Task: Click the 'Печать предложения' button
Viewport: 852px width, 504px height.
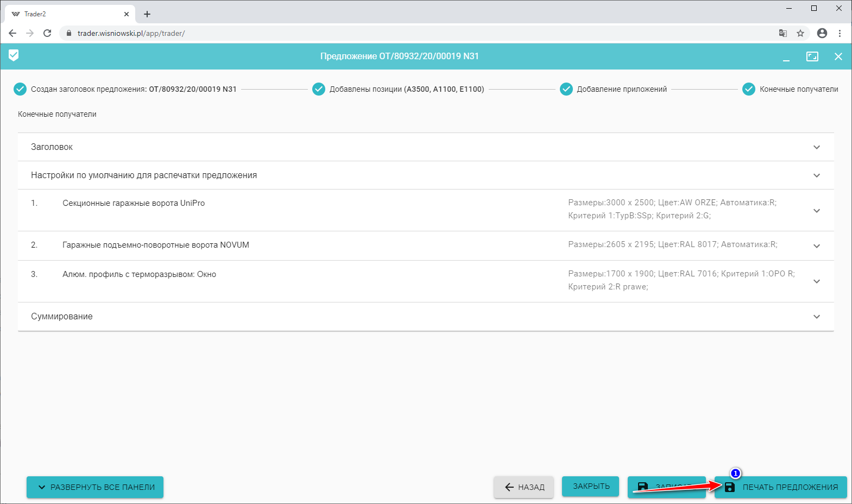Action: pos(781,487)
